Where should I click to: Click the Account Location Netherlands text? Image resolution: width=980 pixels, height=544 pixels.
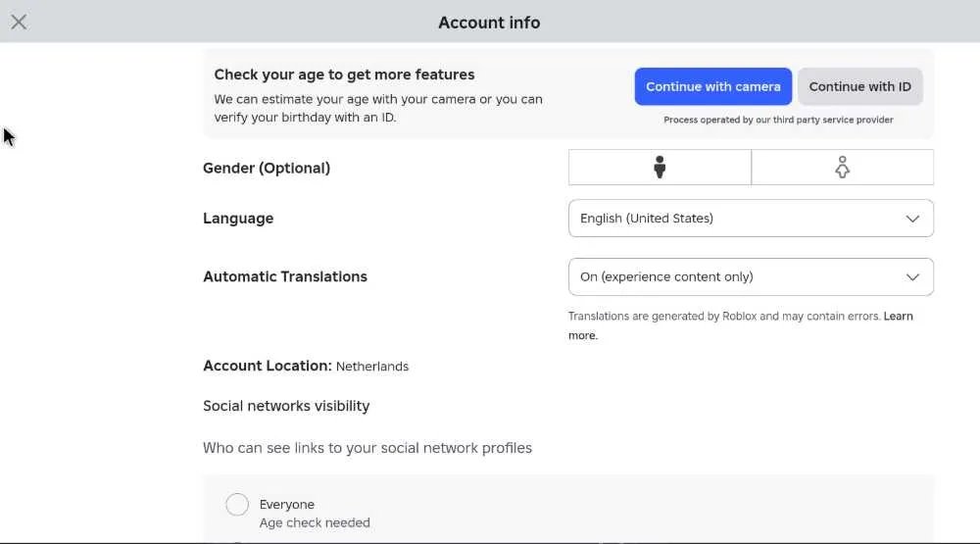306,366
